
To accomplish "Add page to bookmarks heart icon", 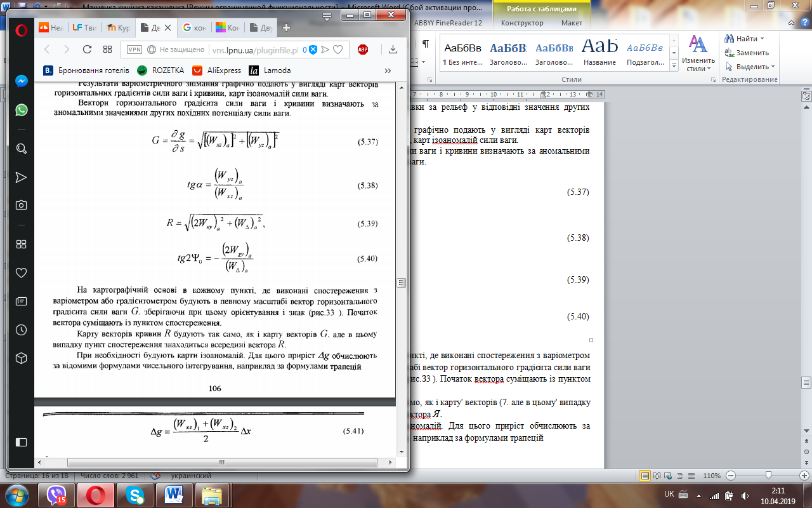I will coord(338,50).
